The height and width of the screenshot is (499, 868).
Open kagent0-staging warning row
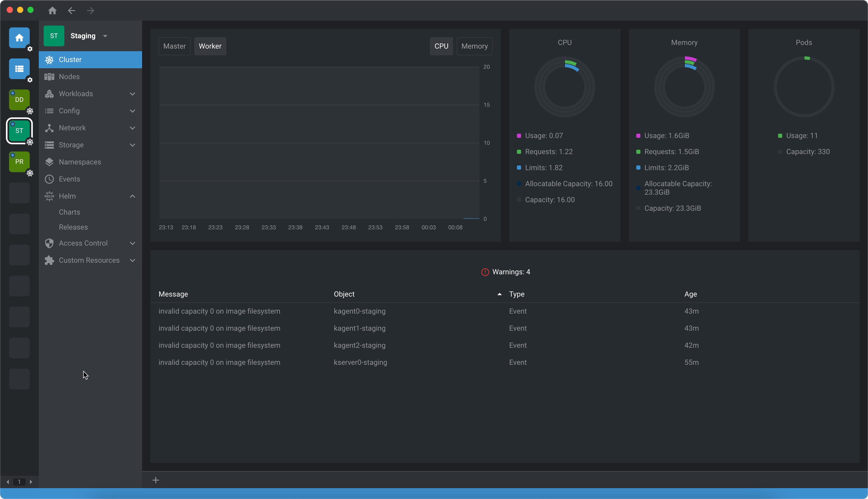pyautogui.click(x=359, y=311)
